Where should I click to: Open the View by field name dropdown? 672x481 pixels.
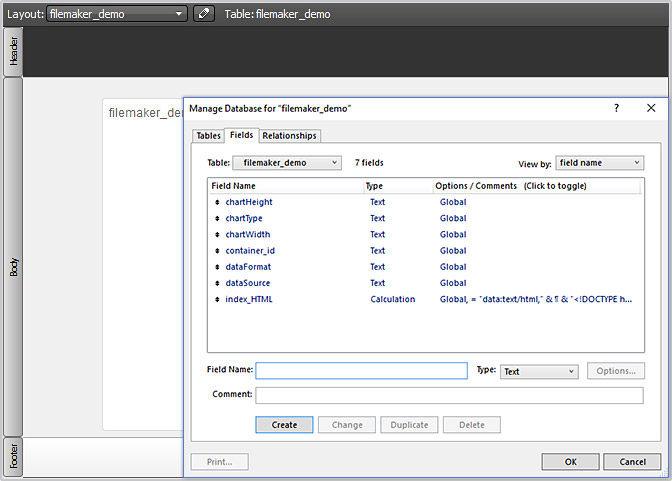pos(599,162)
